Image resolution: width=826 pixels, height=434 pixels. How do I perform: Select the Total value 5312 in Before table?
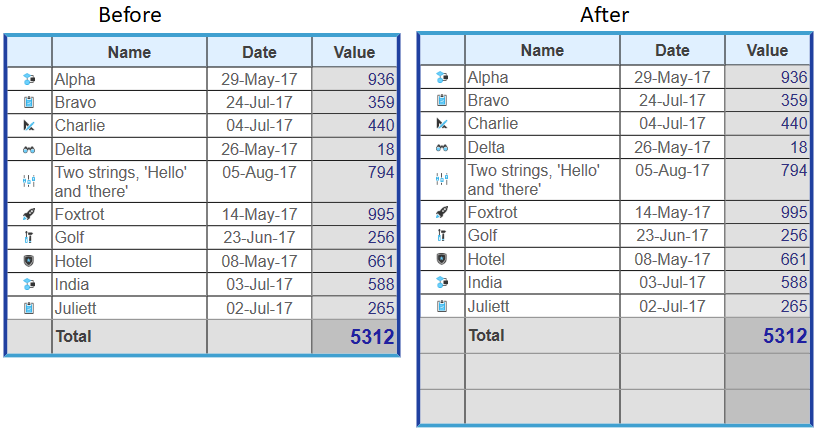tap(372, 338)
